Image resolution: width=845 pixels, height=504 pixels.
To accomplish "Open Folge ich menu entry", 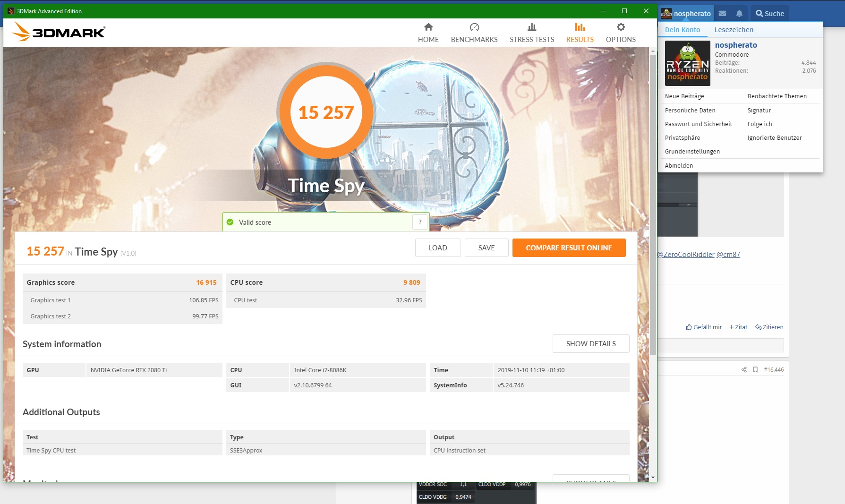I will [760, 124].
